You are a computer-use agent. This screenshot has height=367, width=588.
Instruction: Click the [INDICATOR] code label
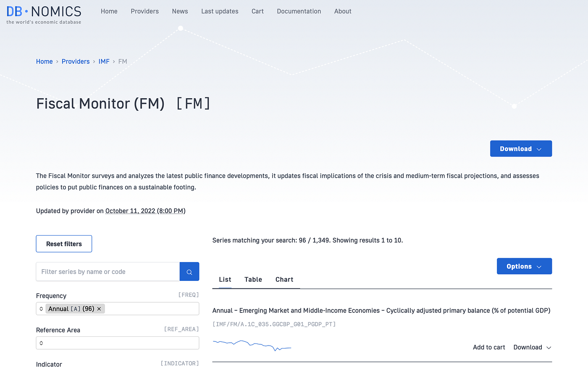pyautogui.click(x=180, y=364)
